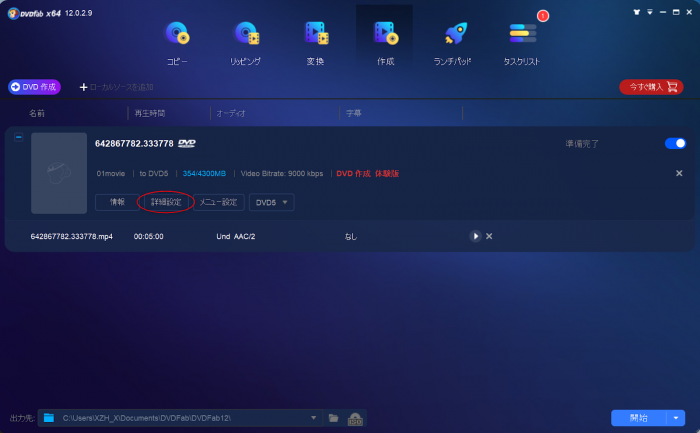
Task: Open the Launchpad (ランチパッド) module
Action: click(453, 44)
